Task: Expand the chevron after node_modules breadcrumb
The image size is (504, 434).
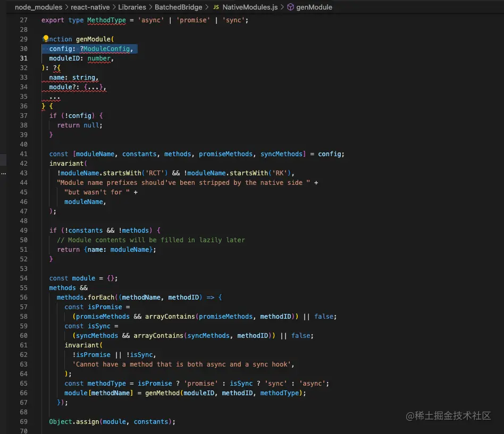Action: pyautogui.click(x=66, y=7)
